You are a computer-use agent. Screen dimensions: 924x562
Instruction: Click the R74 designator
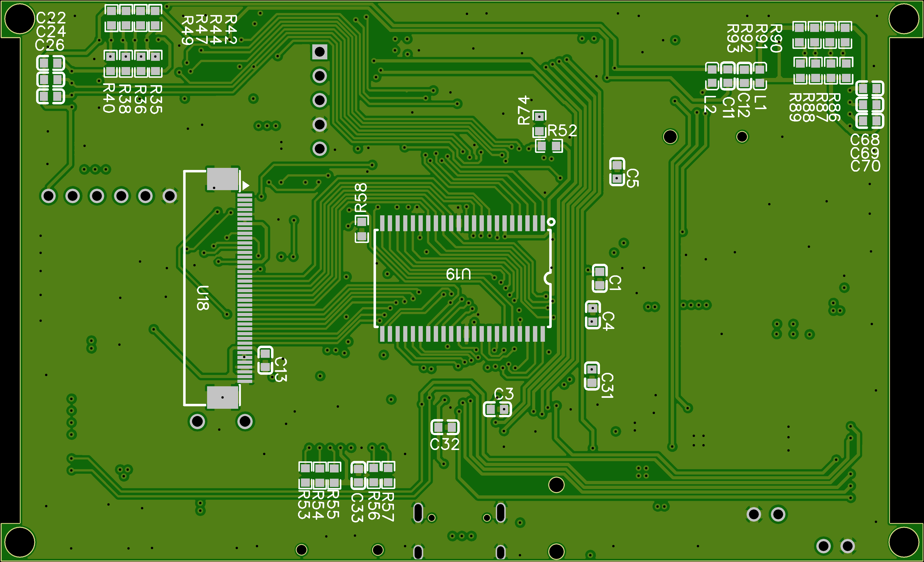(x=523, y=110)
